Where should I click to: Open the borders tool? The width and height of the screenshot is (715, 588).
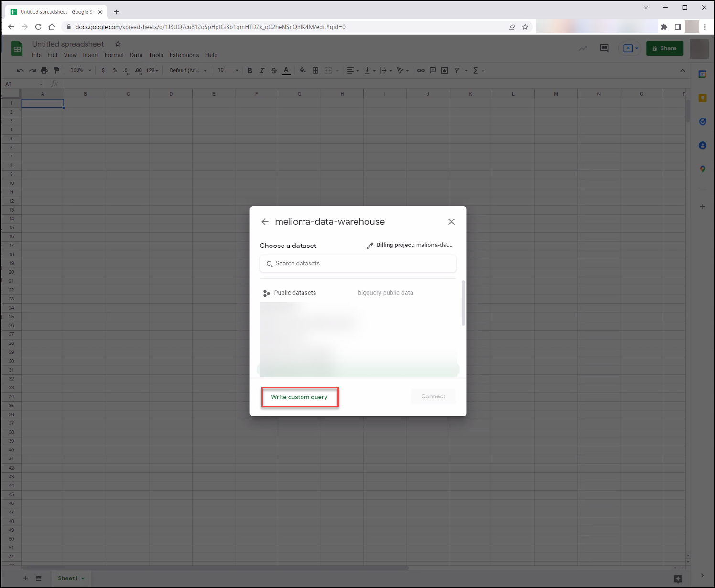pos(315,70)
